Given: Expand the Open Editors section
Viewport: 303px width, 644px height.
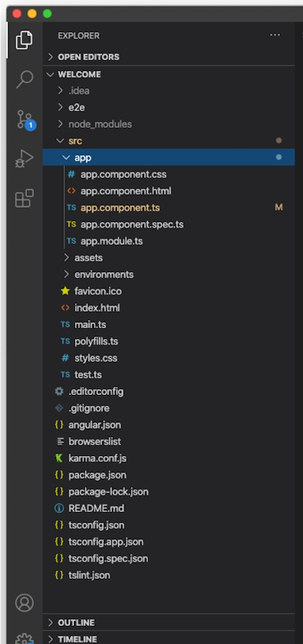Looking at the screenshot, I should click(169, 57).
